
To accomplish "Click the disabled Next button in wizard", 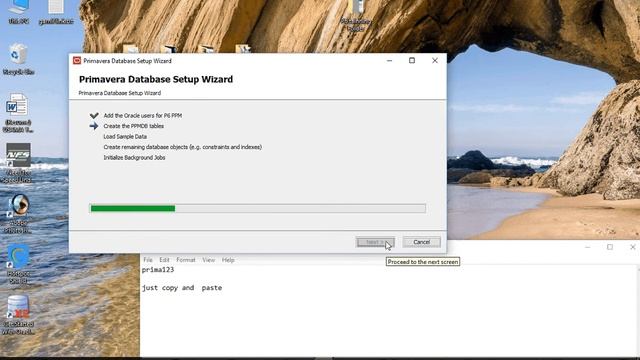I will 375,242.
